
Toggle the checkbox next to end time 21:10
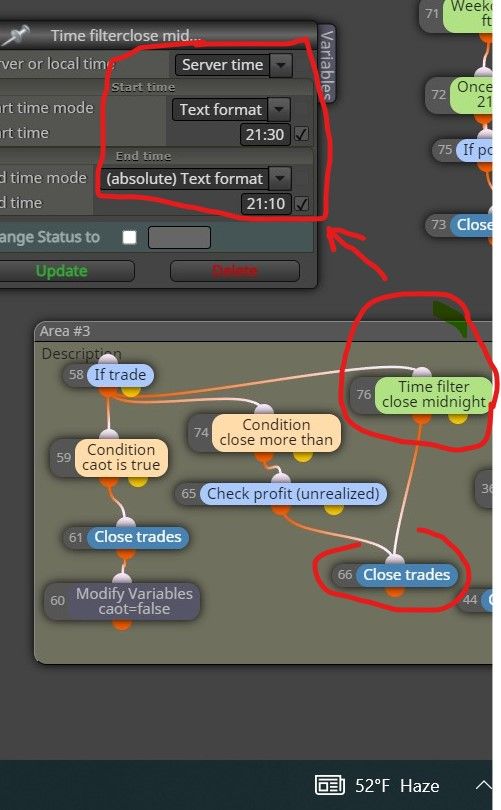(x=302, y=204)
